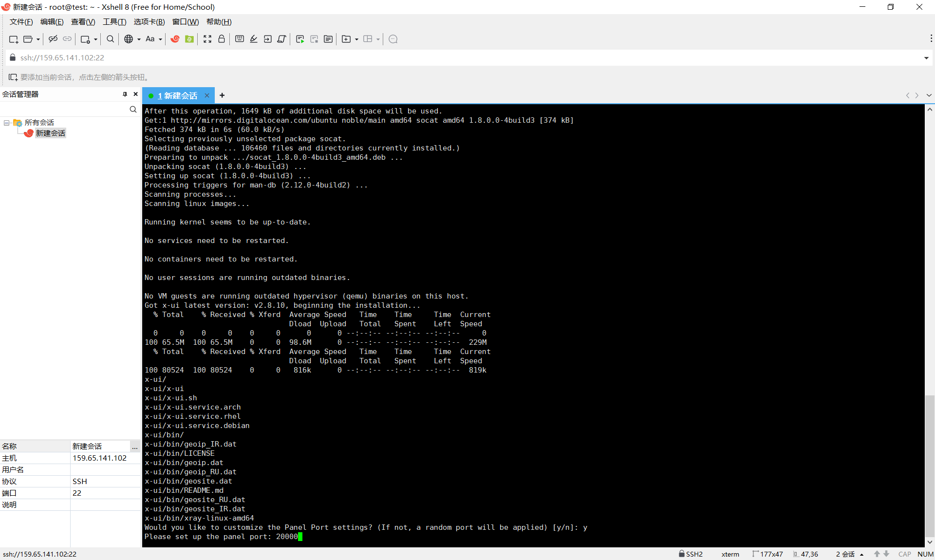Viewport: 935px width, 560px height.
Task: Click the chat bubble feedback icon
Action: [393, 39]
